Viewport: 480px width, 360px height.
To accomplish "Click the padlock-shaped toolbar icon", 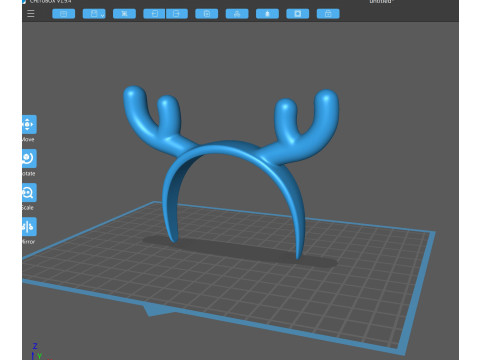I will point(328,14).
